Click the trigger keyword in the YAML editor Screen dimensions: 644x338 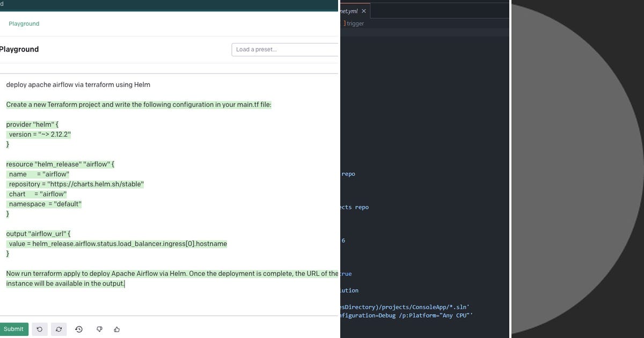click(356, 23)
